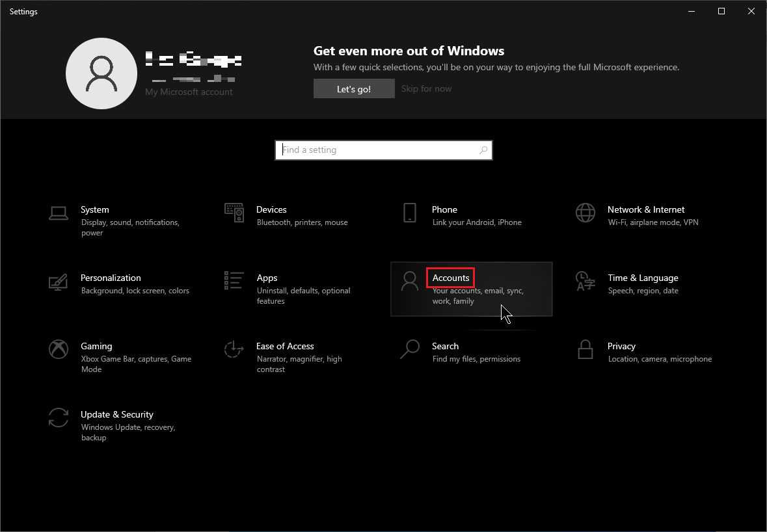Open the Update & Security arrows icon

(59, 418)
